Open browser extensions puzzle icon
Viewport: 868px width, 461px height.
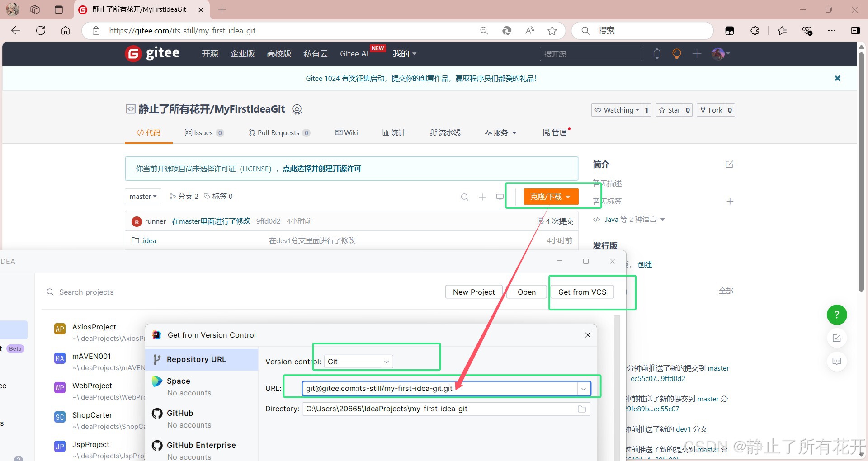coord(755,31)
